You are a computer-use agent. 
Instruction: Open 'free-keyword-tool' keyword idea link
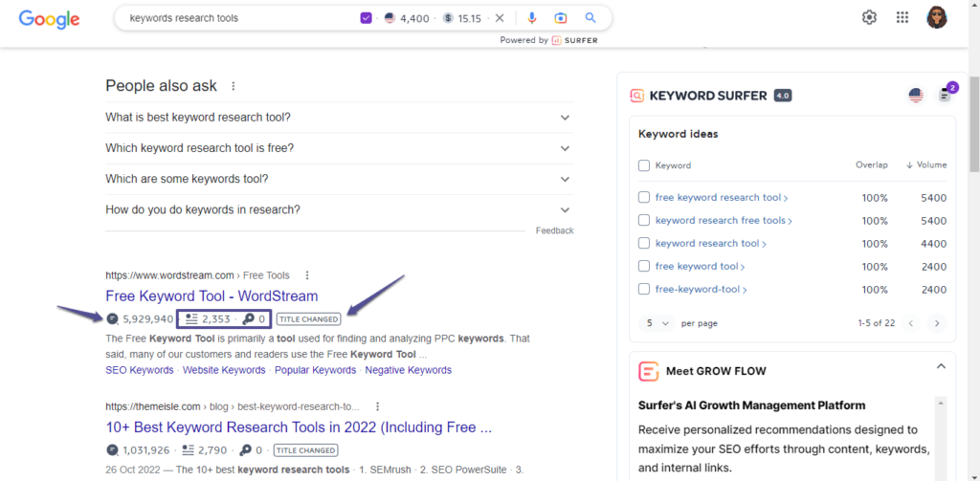[x=702, y=289]
